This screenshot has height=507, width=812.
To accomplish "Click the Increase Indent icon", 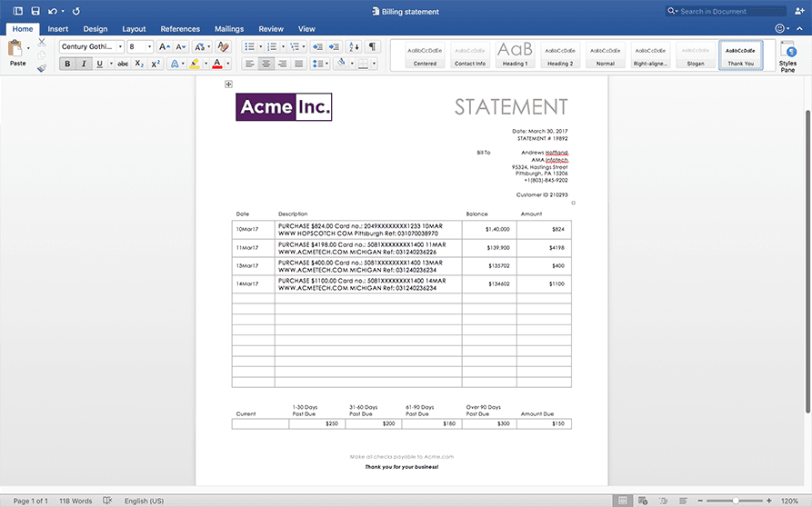I will (334, 46).
